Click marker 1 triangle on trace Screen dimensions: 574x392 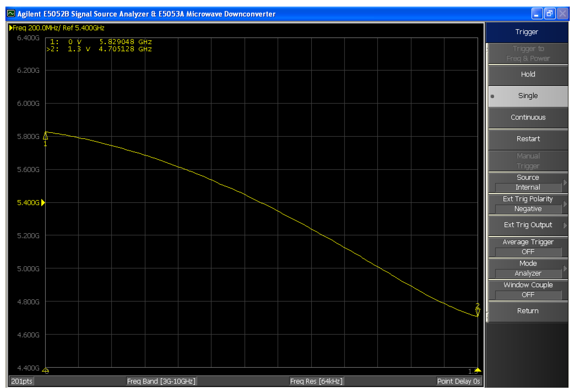[x=45, y=136]
